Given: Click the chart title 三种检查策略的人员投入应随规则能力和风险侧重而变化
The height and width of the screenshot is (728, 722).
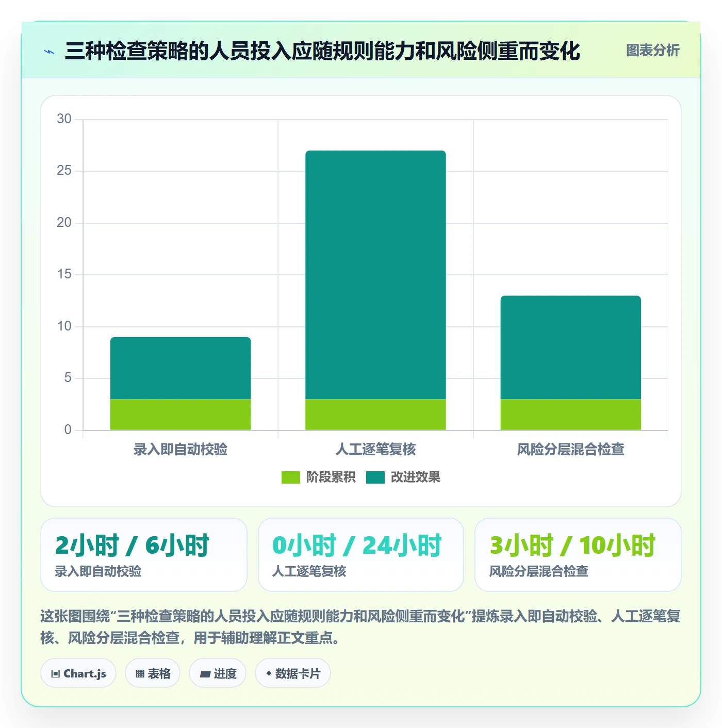Looking at the screenshot, I should (x=322, y=51).
